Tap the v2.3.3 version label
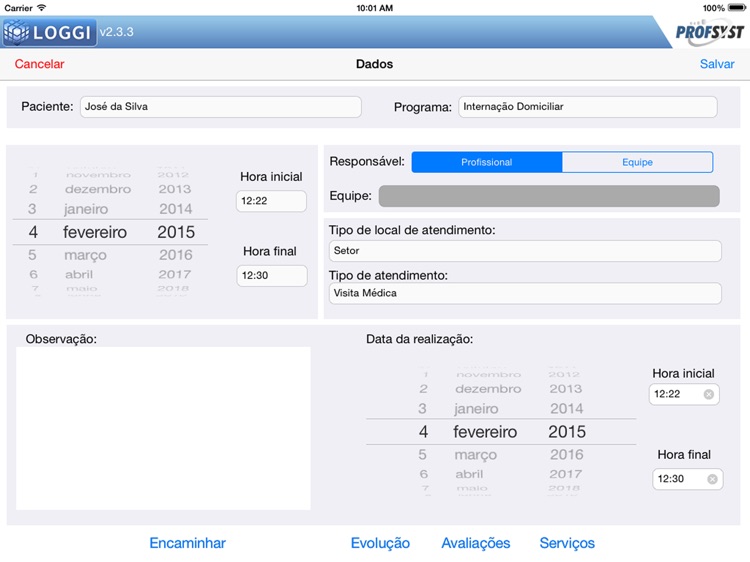The width and height of the screenshot is (750, 562). tap(116, 32)
